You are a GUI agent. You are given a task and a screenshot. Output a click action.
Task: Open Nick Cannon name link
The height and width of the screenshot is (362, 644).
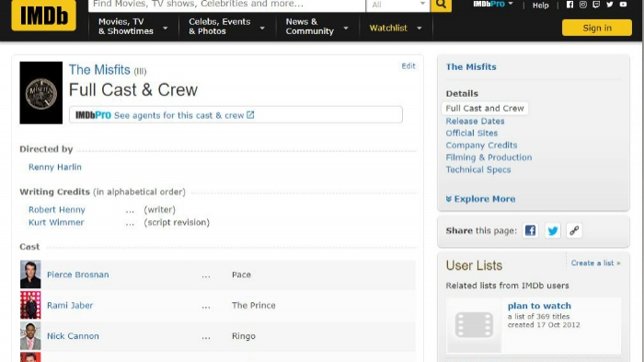73,335
